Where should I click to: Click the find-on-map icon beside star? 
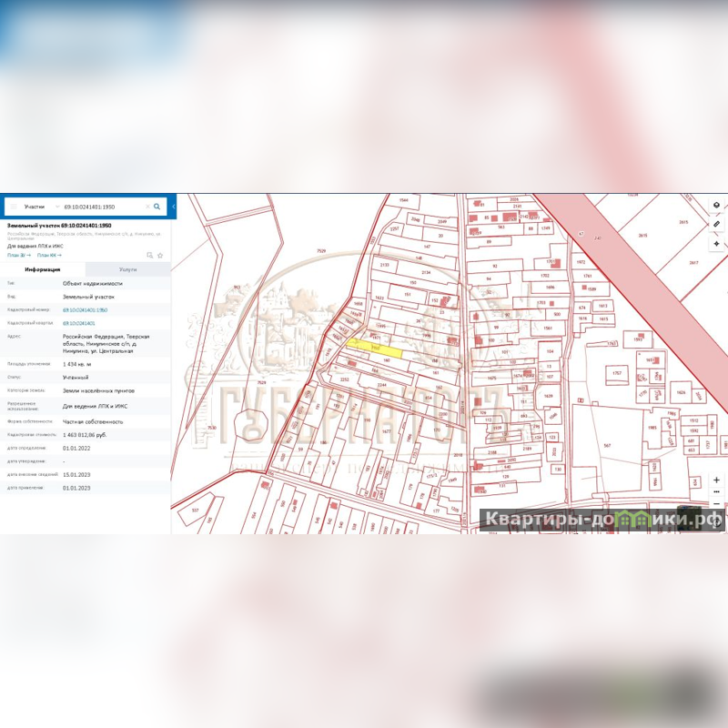pos(150,256)
